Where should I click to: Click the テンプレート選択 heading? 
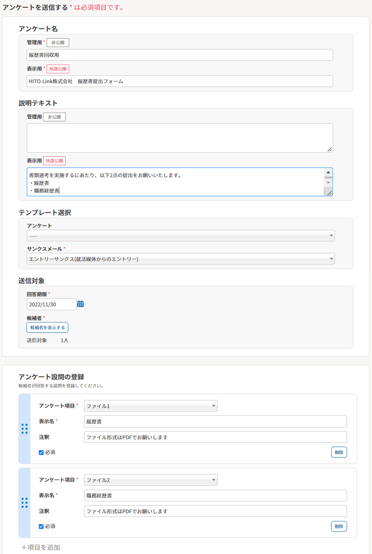[45, 213]
